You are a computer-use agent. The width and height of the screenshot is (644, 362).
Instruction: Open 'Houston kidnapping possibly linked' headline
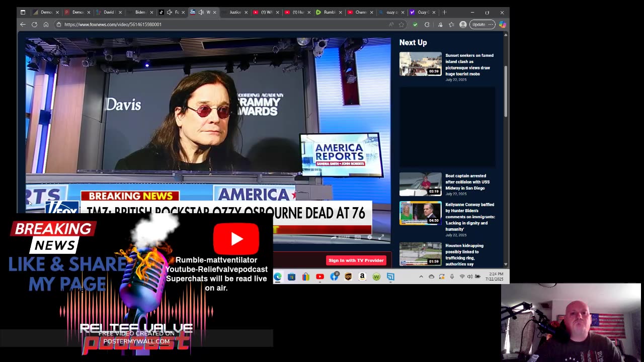coord(465,255)
